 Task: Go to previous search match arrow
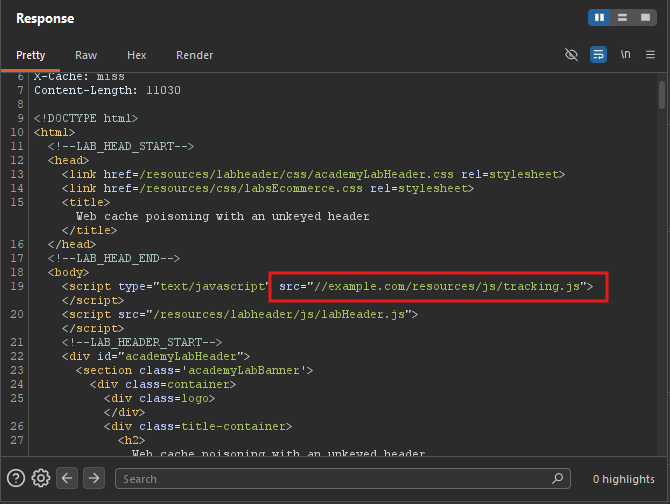(x=67, y=478)
